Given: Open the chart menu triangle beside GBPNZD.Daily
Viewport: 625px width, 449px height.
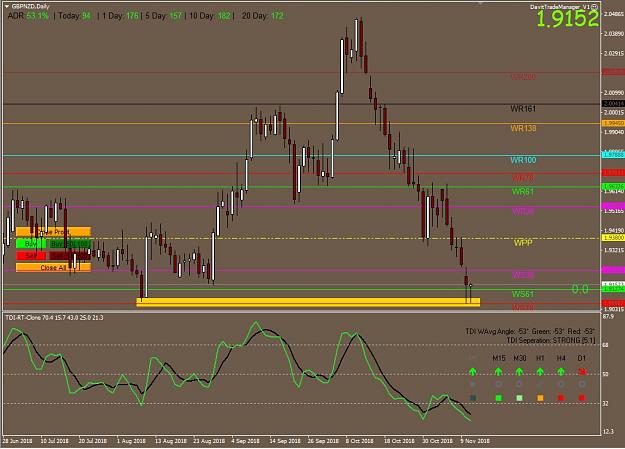Looking at the screenshot, I should [7, 6].
